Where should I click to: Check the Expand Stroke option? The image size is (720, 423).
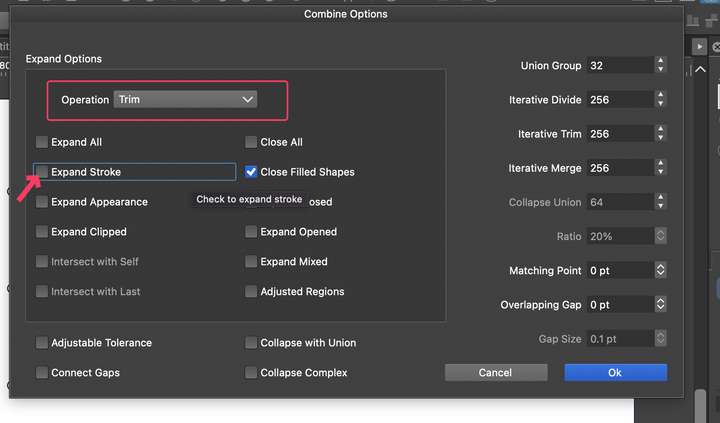42,172
